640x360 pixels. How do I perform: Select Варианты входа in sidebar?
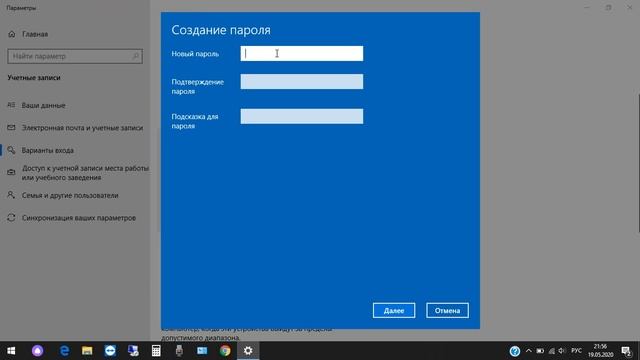[x=48, y=150]
